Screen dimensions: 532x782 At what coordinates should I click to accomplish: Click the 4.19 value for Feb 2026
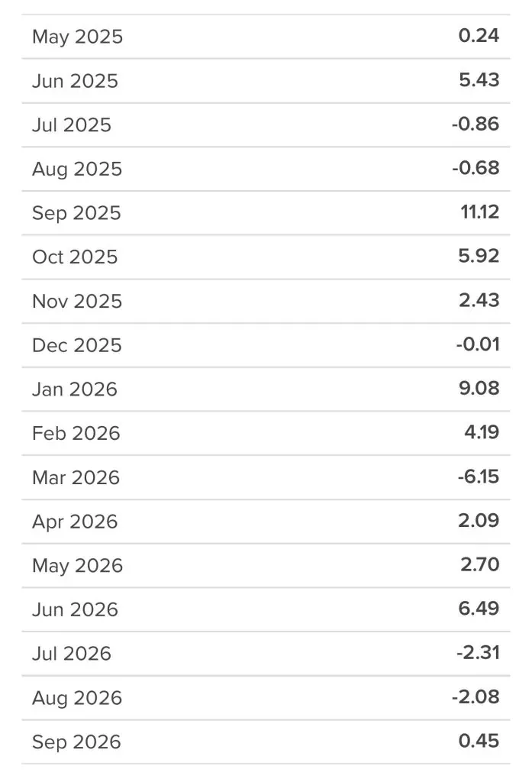click(x=482, y=432)
